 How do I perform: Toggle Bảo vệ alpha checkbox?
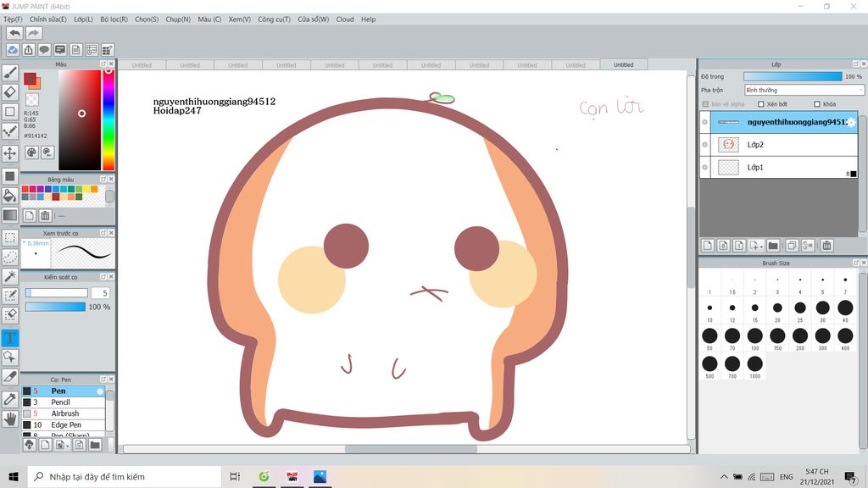point(705,104)
